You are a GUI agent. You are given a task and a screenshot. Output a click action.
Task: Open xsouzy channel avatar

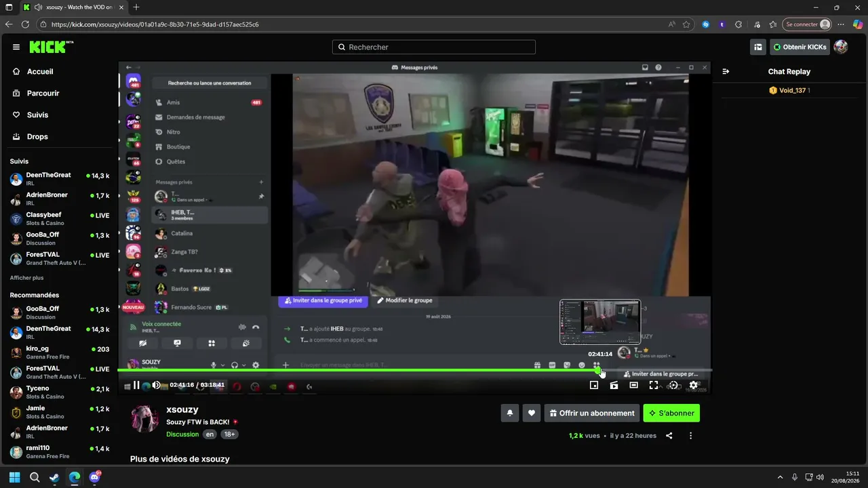(x=144, y=419)
